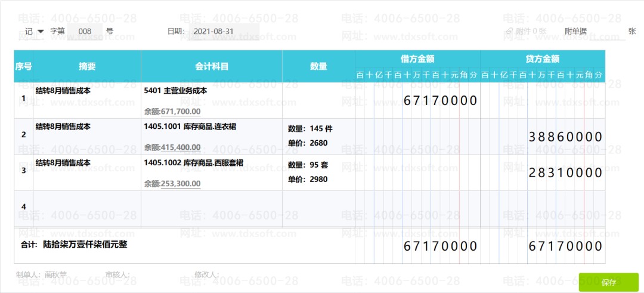The image size is (644, 293).
Task: Click row 3 credit amount 28310000
Action: click(x=565, y=172)
